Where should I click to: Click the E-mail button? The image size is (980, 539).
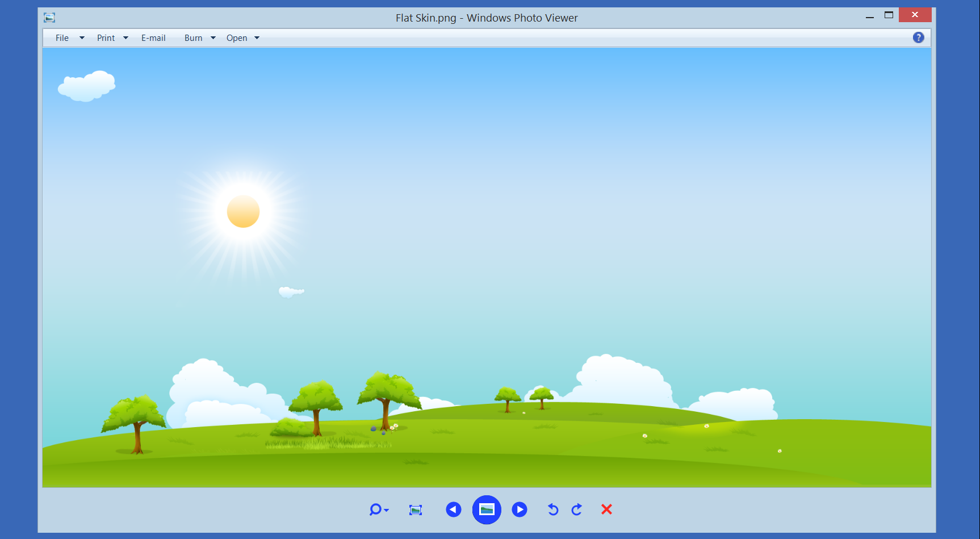(153, 38)
